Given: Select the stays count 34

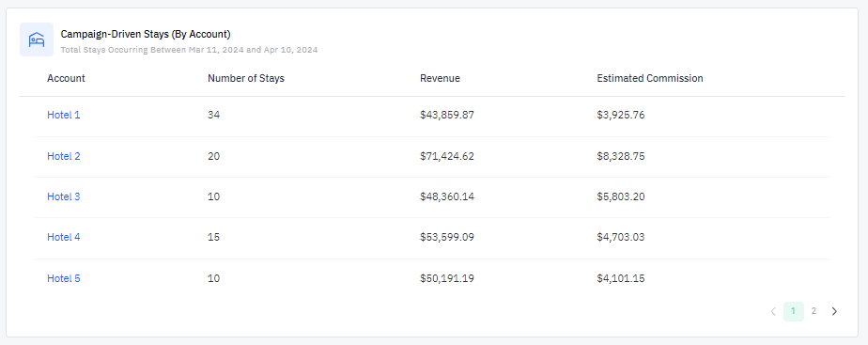Looking at the screenshot, I should [x=213, y=116].
